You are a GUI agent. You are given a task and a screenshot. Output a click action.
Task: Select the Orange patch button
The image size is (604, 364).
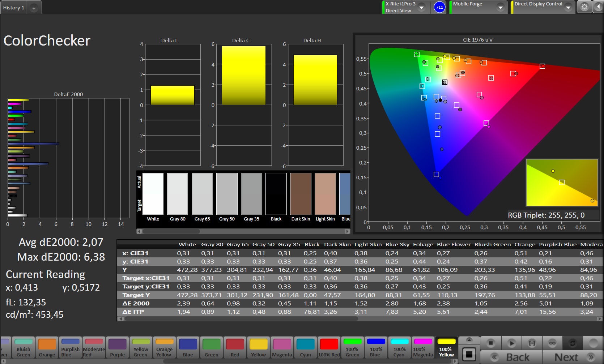click(x=47, y=347)
